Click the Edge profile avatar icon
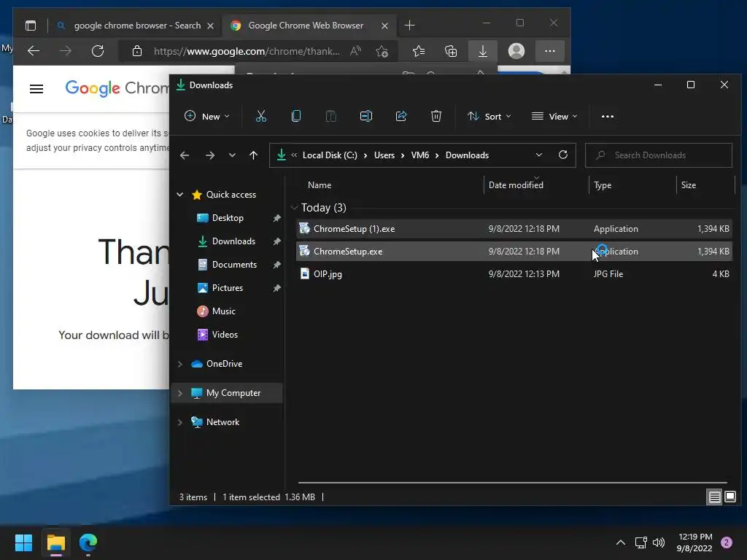 [516, 51]
